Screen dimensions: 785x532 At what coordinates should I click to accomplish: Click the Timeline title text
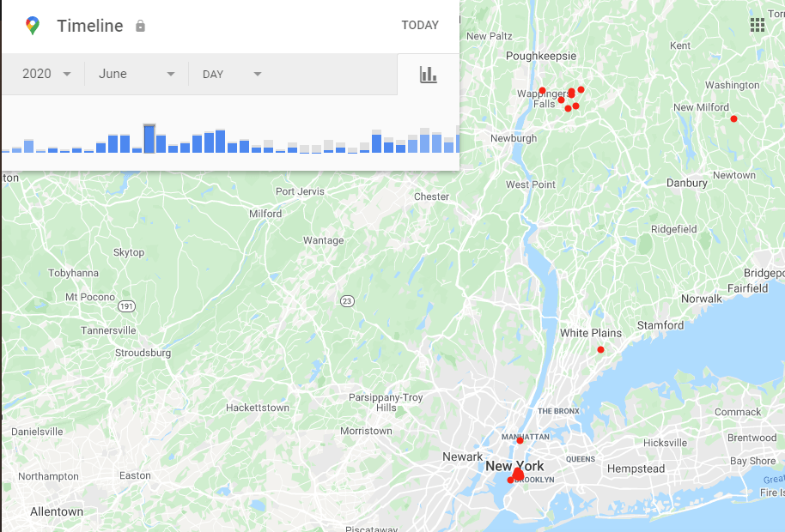90,26
